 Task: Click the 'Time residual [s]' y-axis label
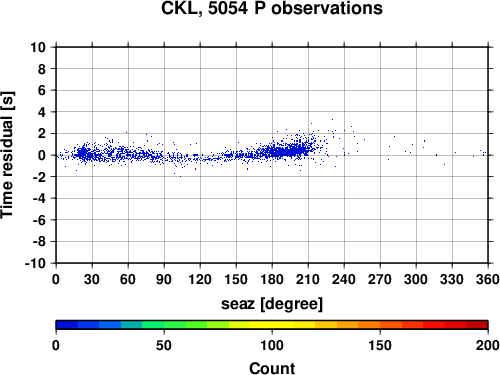(x=7, y=155)
